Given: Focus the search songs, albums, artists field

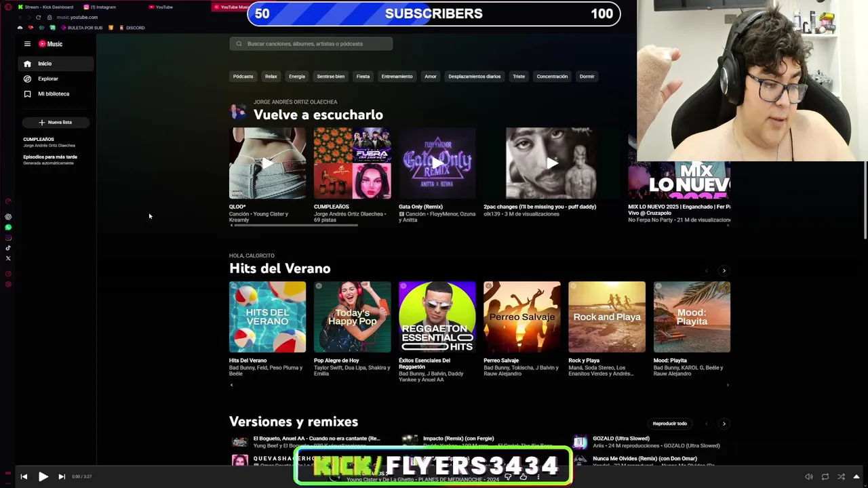Looking at the screenshot, I should pyautogui.click(x=311, y=44).
